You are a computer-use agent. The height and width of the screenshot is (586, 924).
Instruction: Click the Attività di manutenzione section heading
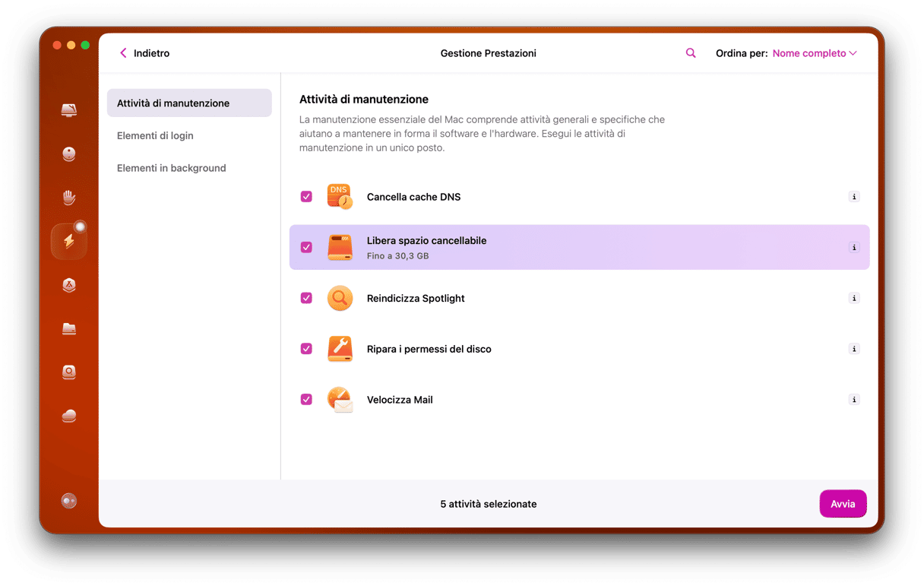point(364,99)
